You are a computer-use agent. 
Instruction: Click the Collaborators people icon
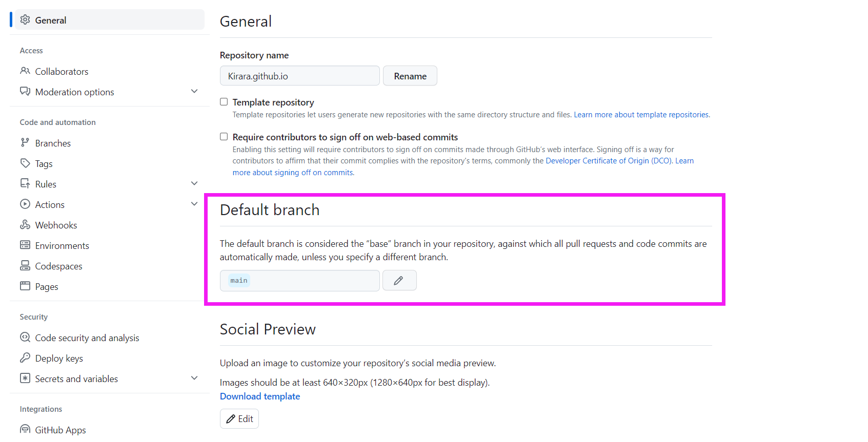25,71
